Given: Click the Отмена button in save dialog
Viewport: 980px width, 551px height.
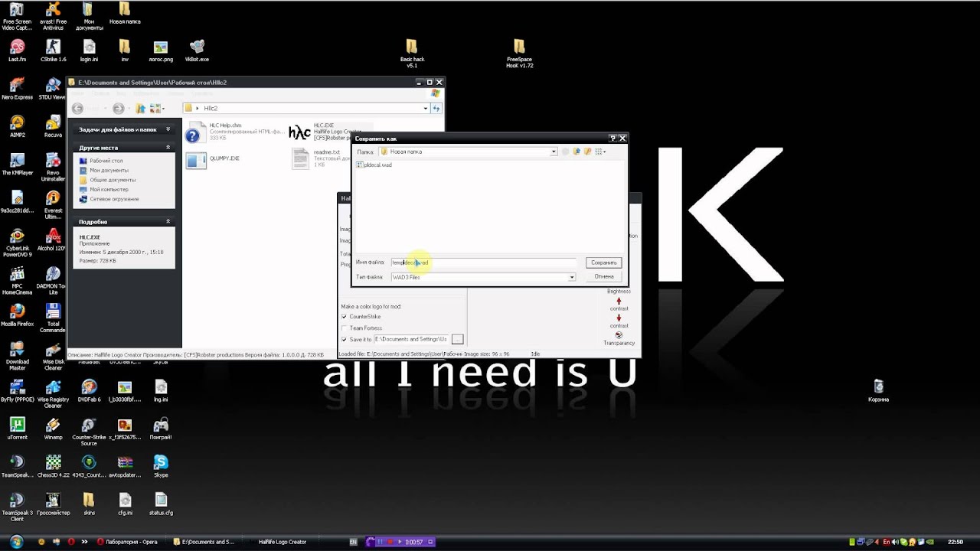Looking at the screenshot, I should coord(603,276).
